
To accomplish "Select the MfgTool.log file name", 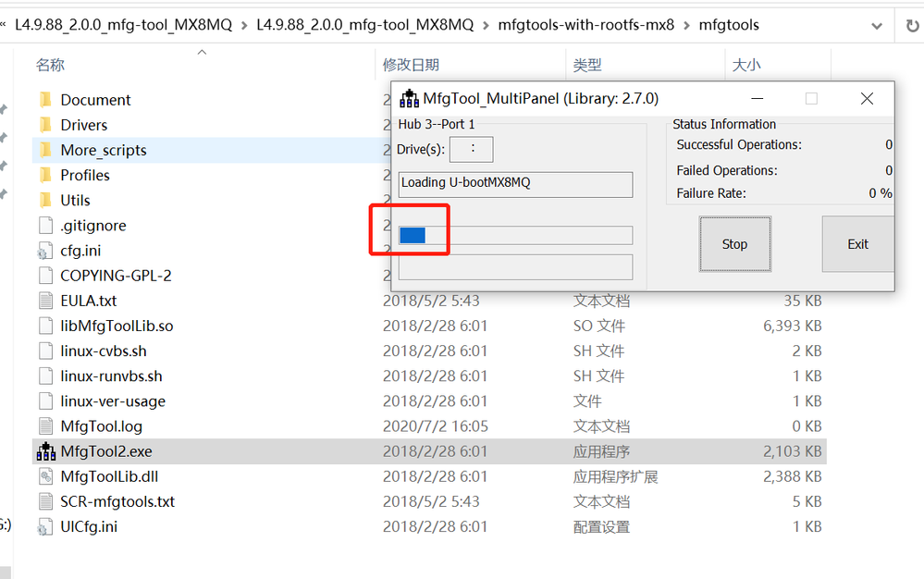I will pos(102,426).
